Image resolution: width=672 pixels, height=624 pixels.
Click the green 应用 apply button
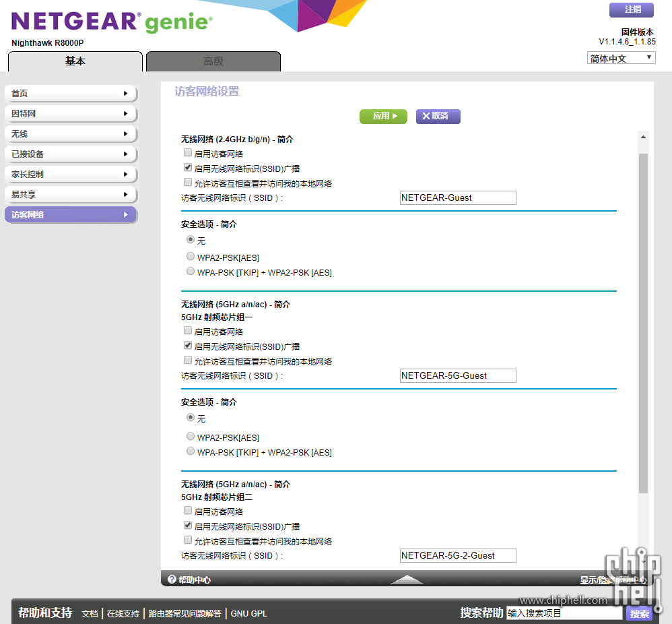(x=383, y=116)
